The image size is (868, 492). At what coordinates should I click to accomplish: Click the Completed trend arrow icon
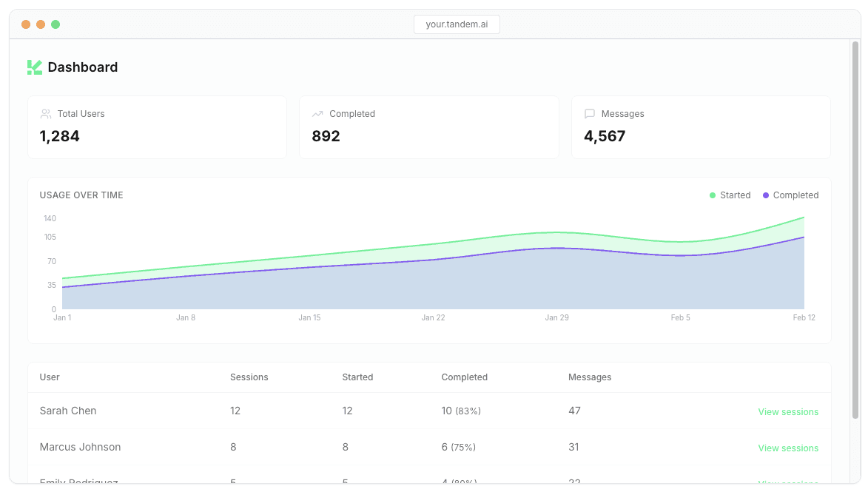[x=317, y=114]
